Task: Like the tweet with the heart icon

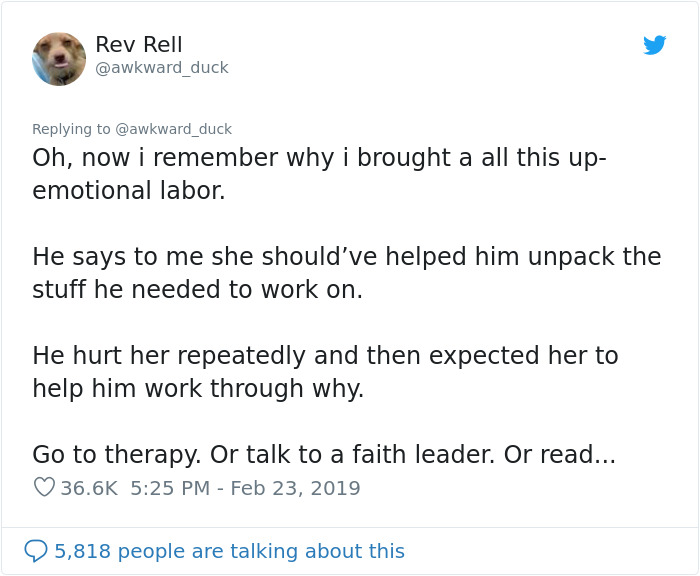Action: 44,488
